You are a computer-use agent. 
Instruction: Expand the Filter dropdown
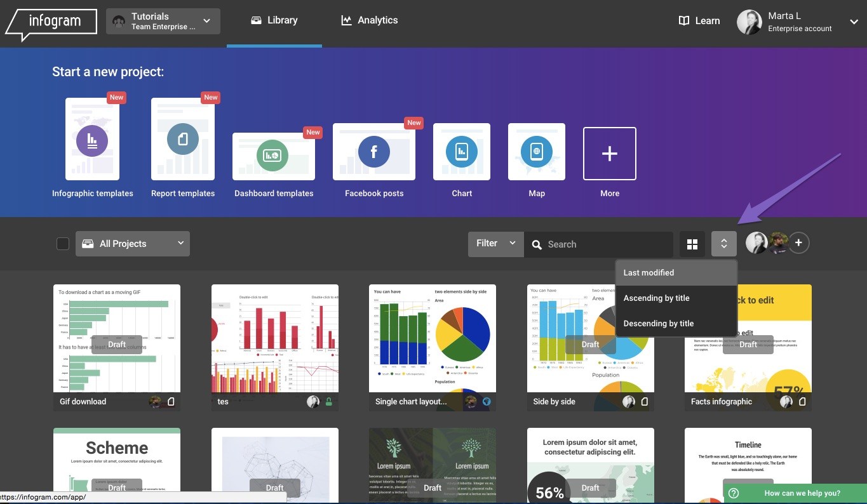point(495,244)
